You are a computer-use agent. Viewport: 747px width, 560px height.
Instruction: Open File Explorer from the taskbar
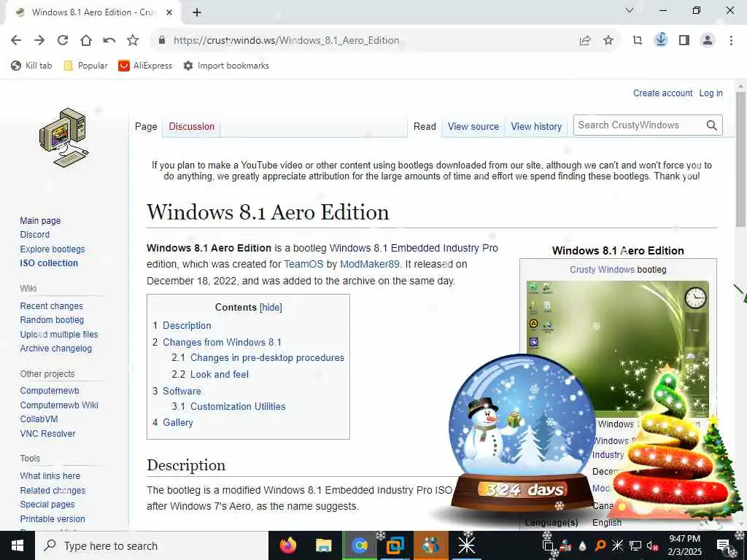pos(323,545)
